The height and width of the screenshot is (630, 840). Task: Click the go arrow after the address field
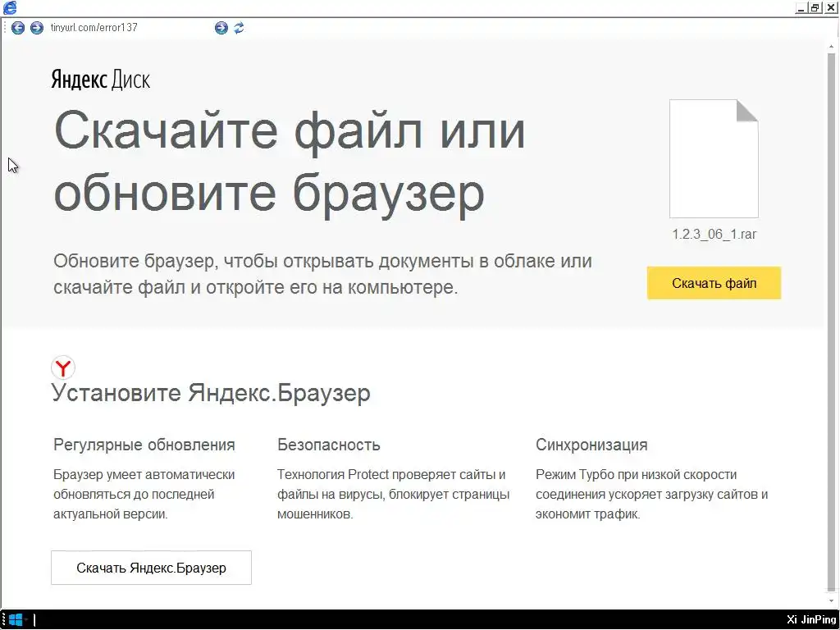[221, 28]
